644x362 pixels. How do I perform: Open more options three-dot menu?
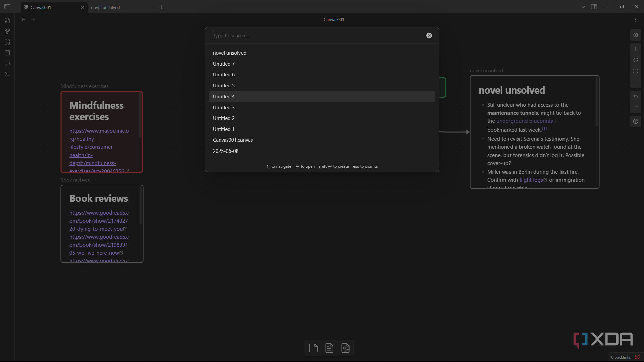pyautogui.click(x=635, y=20)
